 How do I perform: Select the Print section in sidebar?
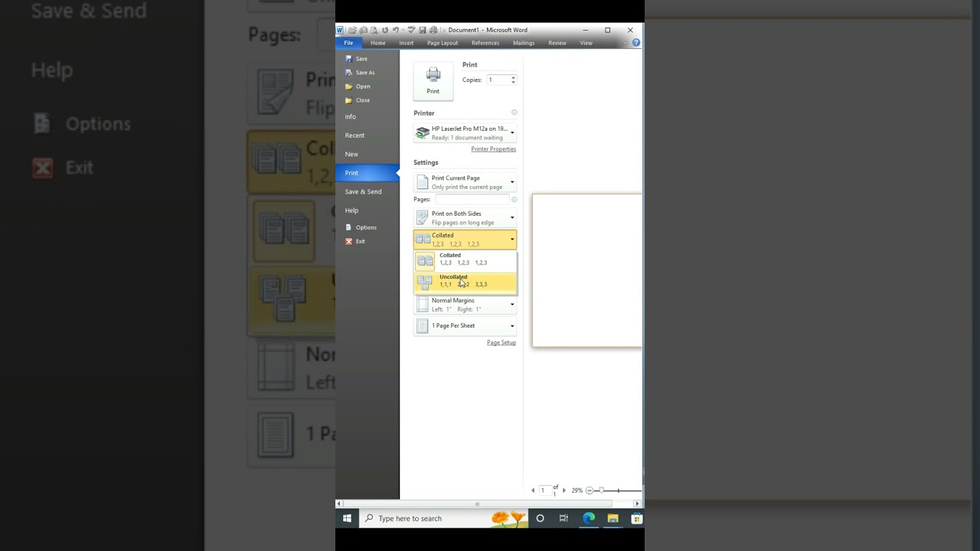click(367, 173)
